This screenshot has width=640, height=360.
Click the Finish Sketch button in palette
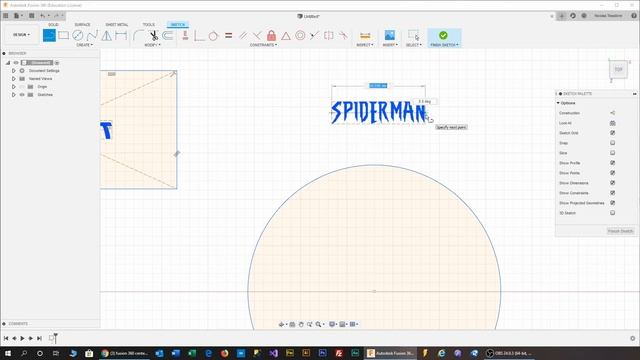click(620, 231)
